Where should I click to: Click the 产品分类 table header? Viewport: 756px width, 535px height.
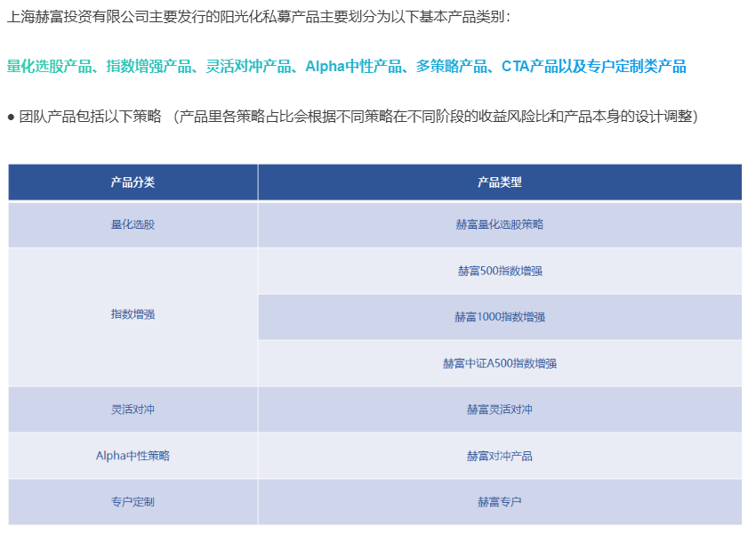133,182
